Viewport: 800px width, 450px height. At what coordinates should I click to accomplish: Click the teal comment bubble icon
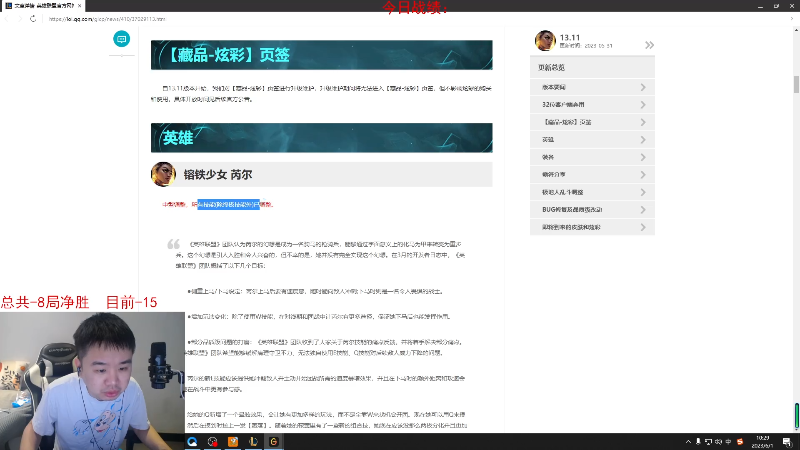click(121, 39)
